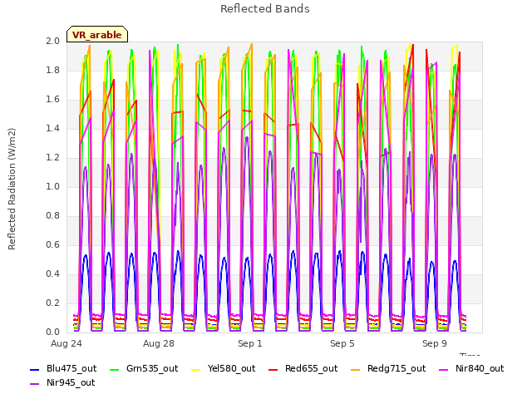Click the Sep 9 x-axis tick label

click(435, 343)
